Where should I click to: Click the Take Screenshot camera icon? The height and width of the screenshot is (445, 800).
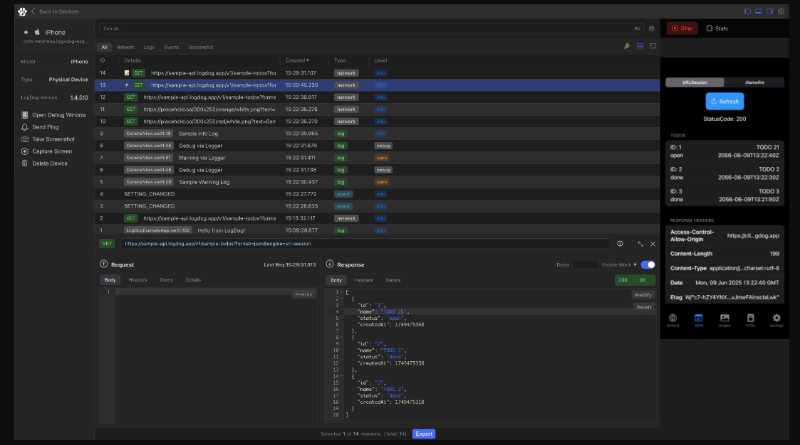coord(24,139)
